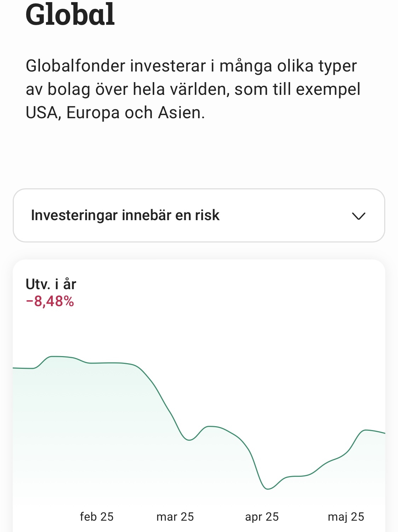Tap the February peak on chart line
Screen dimensions: 398x532
click(53, 356)
